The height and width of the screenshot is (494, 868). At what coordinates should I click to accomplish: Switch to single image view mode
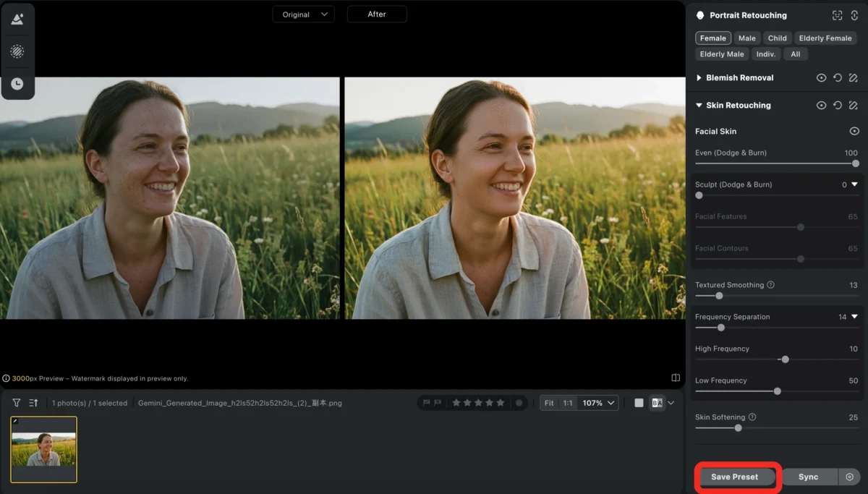click(x=639, y=403)
